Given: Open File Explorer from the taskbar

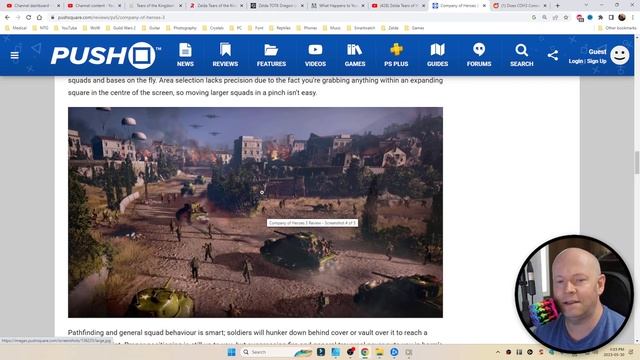Looking at the screenshot, I should tap(379, 352).
